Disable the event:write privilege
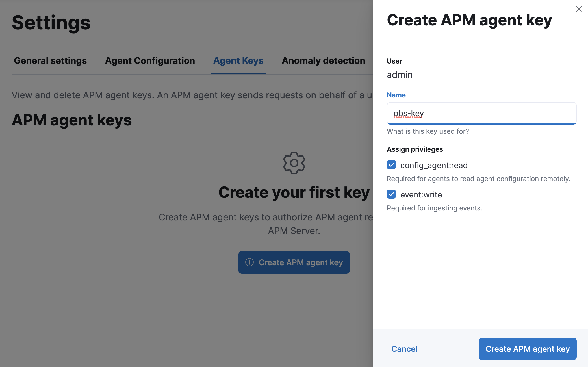Image resolution: width=588 pixels, height=367 pixels. 391,194
